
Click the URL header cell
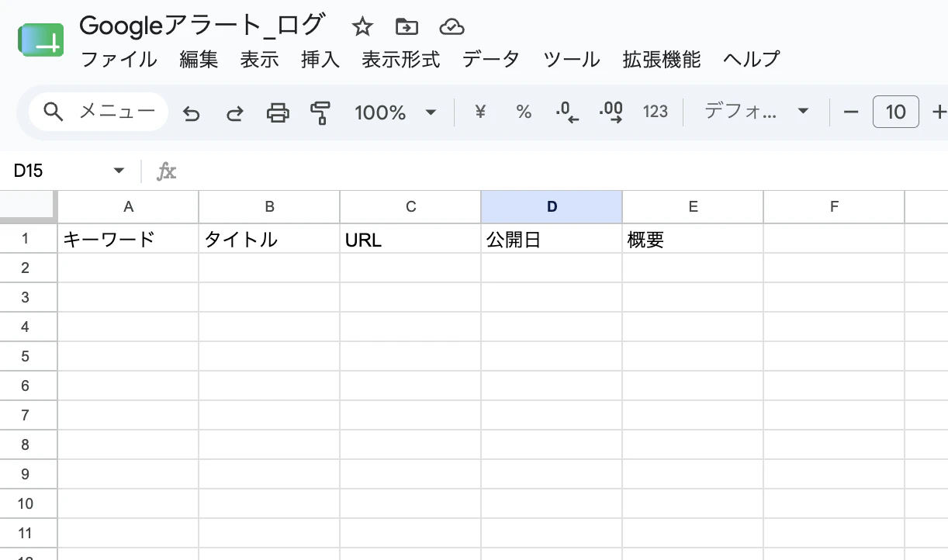pyautogui.click(x=410, y=239)
